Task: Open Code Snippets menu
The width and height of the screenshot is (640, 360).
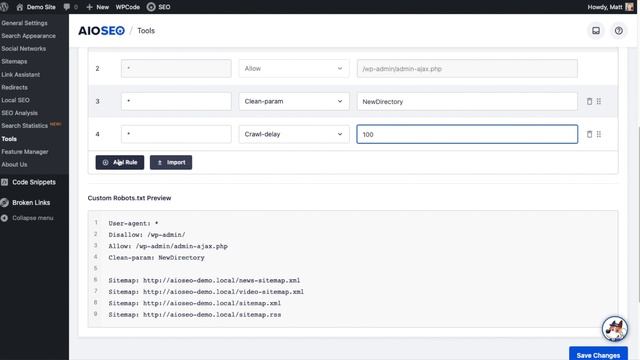Action: [x=34, y=182]
